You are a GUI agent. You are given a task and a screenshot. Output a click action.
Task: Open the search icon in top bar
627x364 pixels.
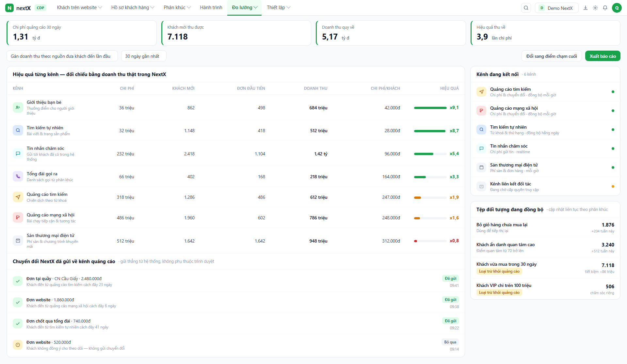click(x=526, y=8)
